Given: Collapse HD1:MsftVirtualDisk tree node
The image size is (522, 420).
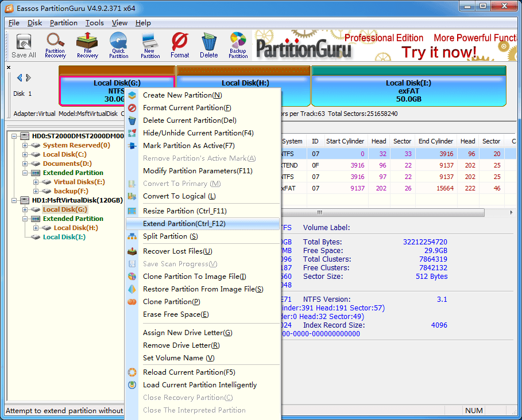Looking at the screenshot, I should (14, 200).
